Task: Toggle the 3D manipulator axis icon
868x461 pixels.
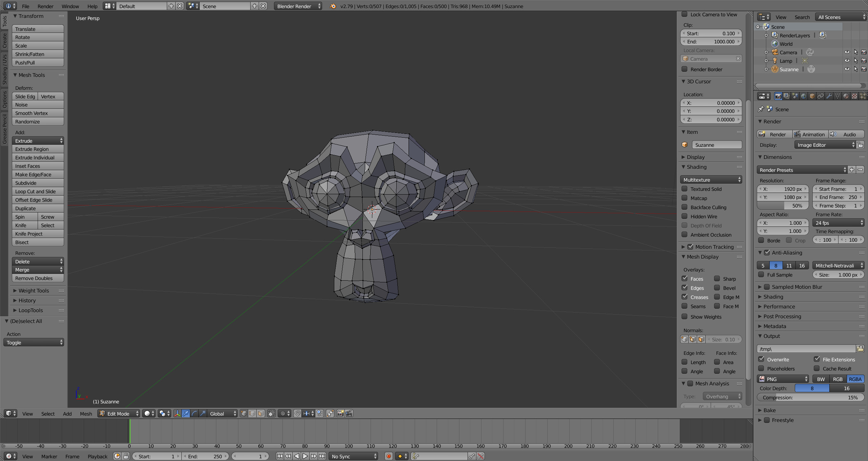Action: [x=177, y=414]
